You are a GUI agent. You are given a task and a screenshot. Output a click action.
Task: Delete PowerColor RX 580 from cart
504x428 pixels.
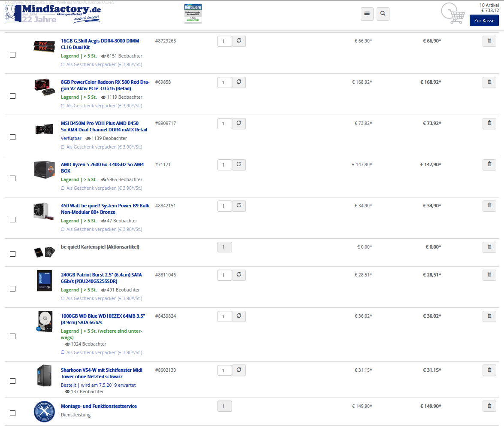(489, 82)
